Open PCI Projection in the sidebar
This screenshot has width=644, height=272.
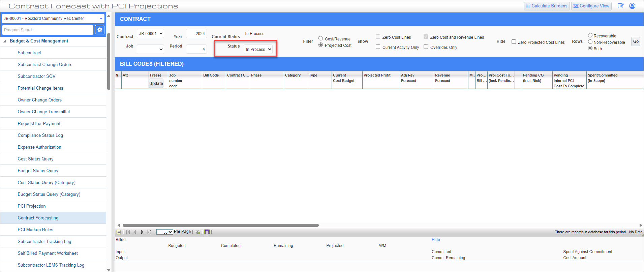coord(32,206)
